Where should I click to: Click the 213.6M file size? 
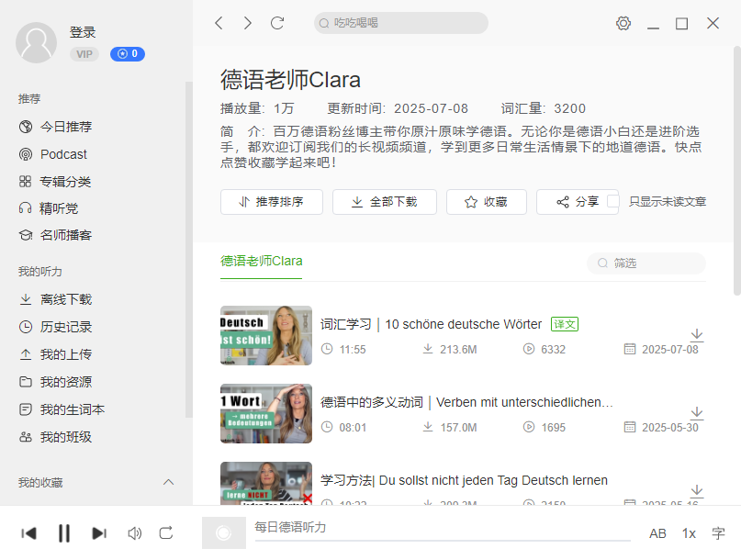[458, 350]
